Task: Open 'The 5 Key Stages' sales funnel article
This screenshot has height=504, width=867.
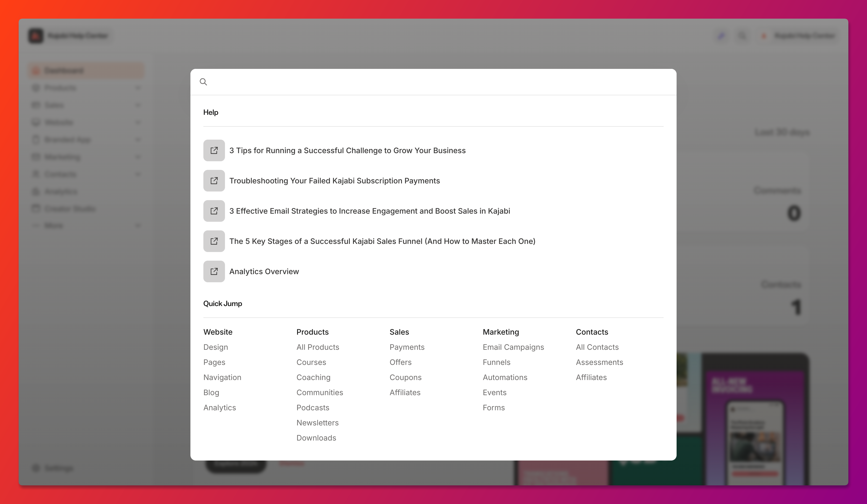Action: click(382, 241)
